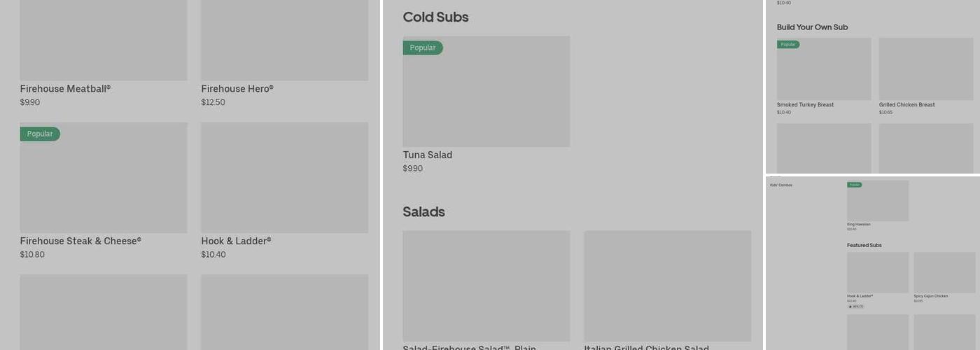Select the Tuna Salad item photo
Viewport: 980px width, 350px height.
tap(486, 98)
